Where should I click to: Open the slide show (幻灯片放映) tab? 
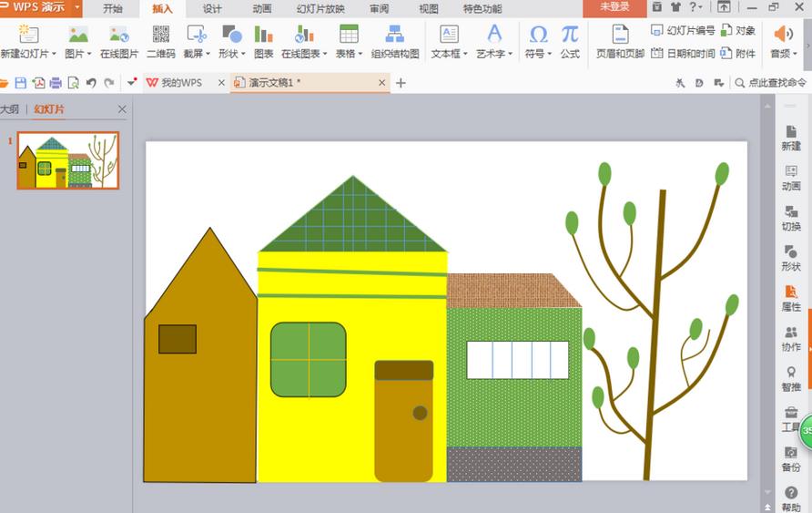pyautogui.click(x=319, y=8)
